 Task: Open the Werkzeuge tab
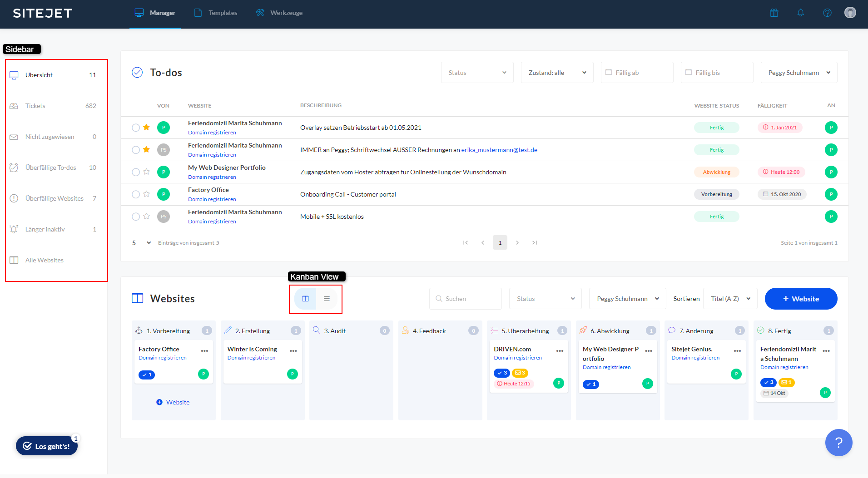[x=279, y=13]
